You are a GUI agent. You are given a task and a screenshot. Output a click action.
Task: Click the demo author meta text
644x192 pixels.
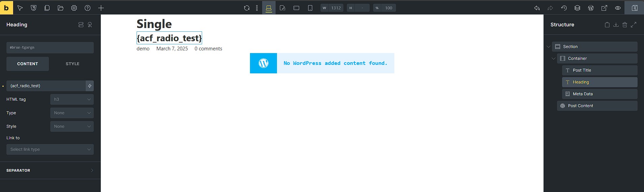pos(143,49)
